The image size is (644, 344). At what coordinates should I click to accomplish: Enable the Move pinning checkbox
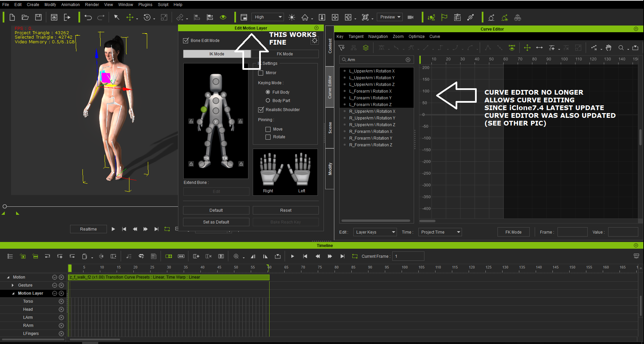pos(268,129)
